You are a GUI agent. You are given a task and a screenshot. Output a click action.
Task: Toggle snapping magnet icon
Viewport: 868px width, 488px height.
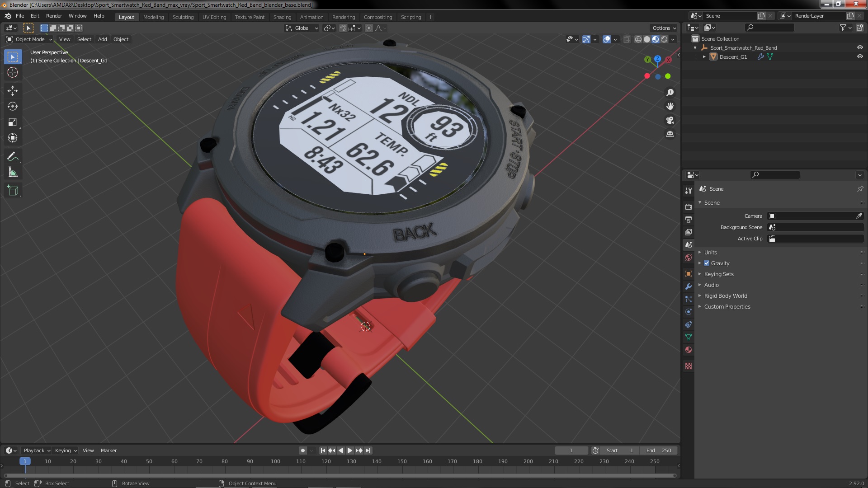coord(343,28)
